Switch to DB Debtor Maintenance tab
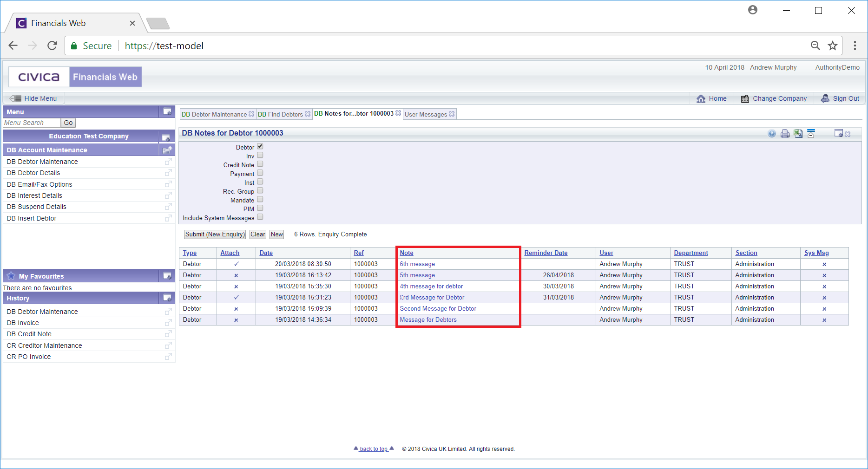Image resolution: width=868 pixels, height=469 pixels. pos(214,114)
